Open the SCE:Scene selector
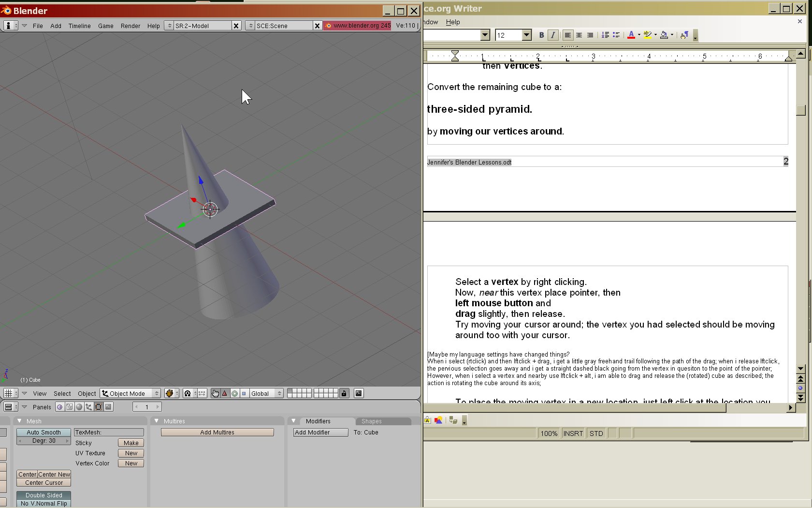 (250, 26)
